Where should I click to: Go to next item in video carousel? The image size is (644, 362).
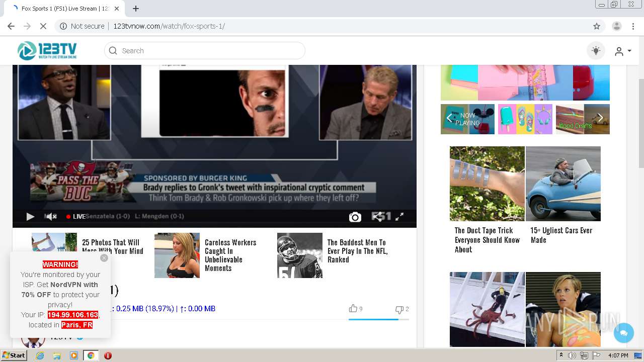(600, 119)
